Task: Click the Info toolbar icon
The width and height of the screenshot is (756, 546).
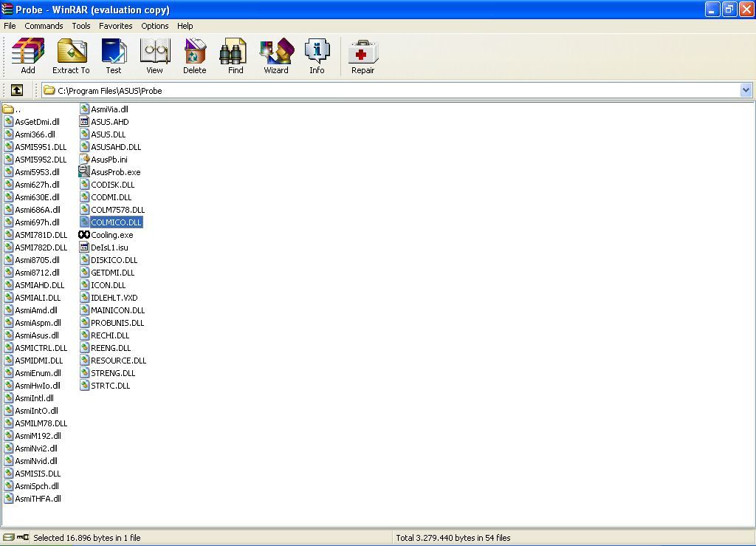Action: (317, 55)
